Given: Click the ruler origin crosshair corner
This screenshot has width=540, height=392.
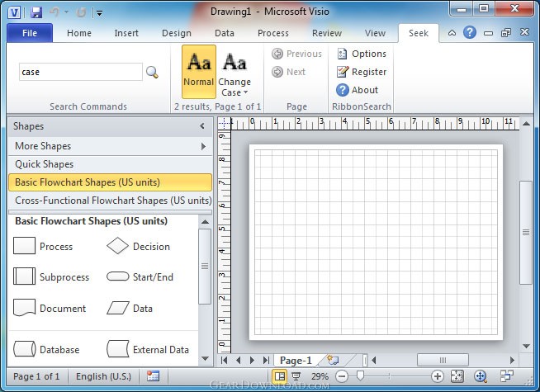Looking at the screenshot, I should click(x=224, y=123).
